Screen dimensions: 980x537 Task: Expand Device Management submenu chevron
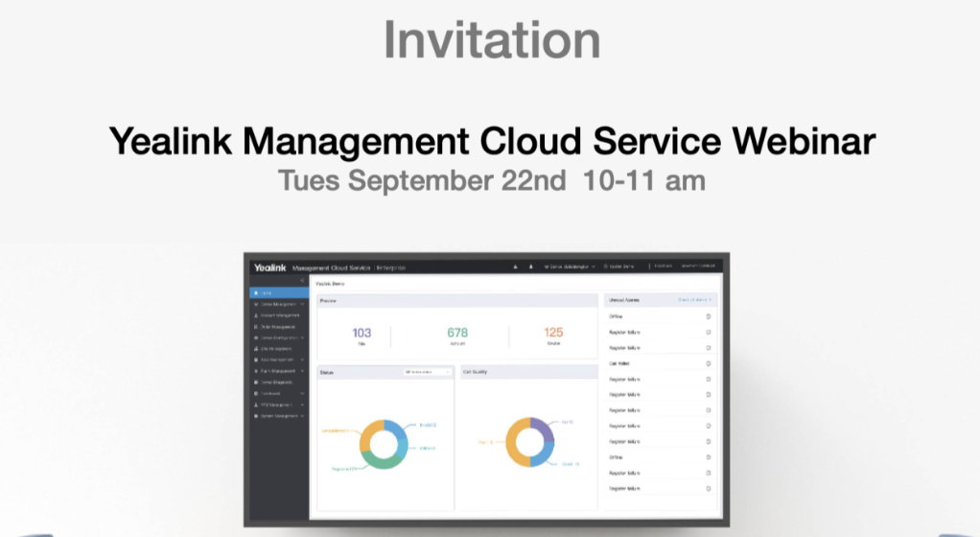[302, 304]
